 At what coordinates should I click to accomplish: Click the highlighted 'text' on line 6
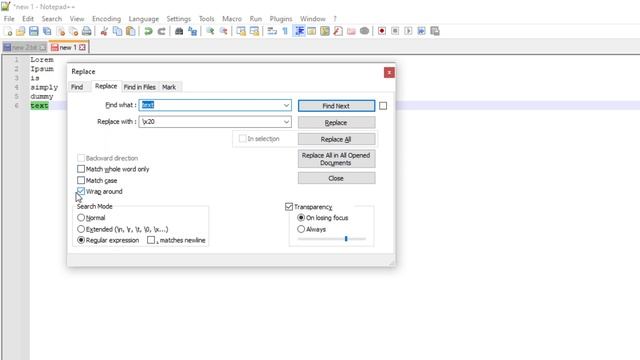(39, 106)
